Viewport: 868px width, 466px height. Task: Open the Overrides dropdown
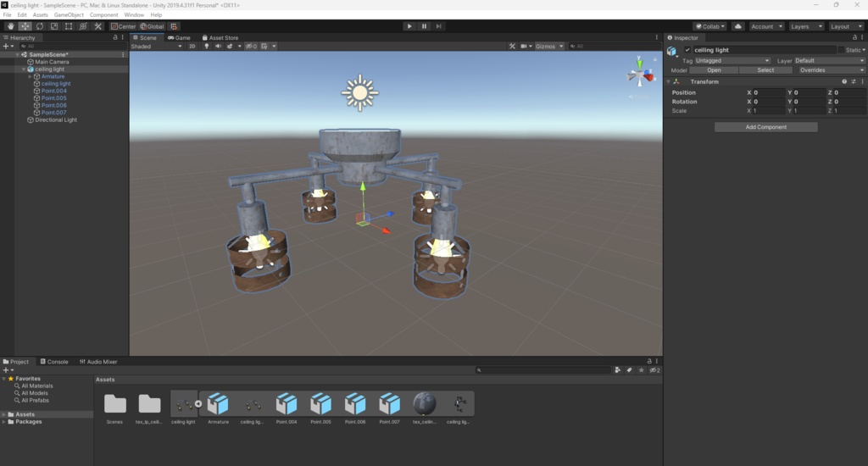pyautogui.click(x=831, y=70)
